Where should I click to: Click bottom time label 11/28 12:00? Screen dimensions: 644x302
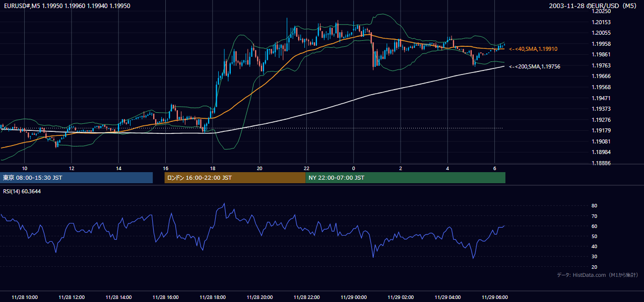coord(72,297)
